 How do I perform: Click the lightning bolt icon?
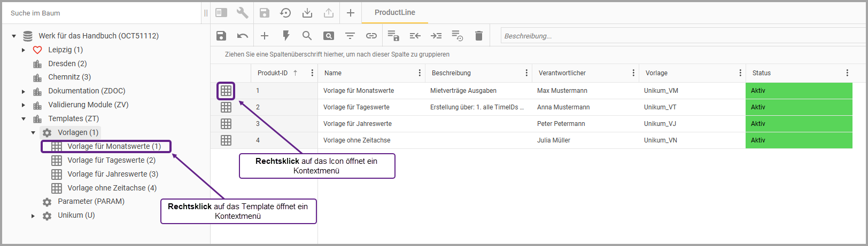click(286, 36)
